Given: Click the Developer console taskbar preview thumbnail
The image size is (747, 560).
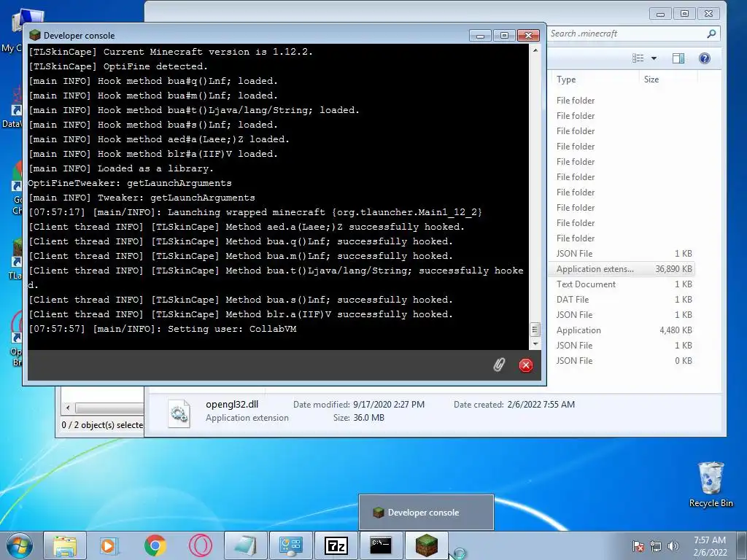Looking at the screenshot, I should pos(426,513).
